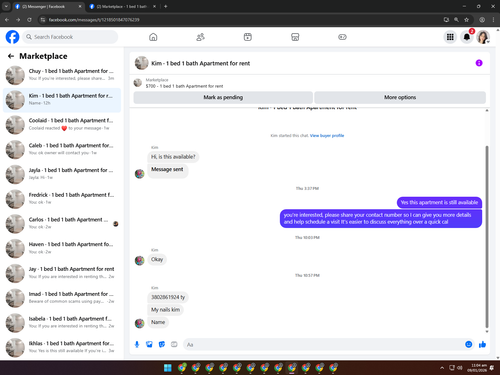Click the 'Yes this apartment is still available' message
This screenshot has height=375, width=500.
point(439,202)
